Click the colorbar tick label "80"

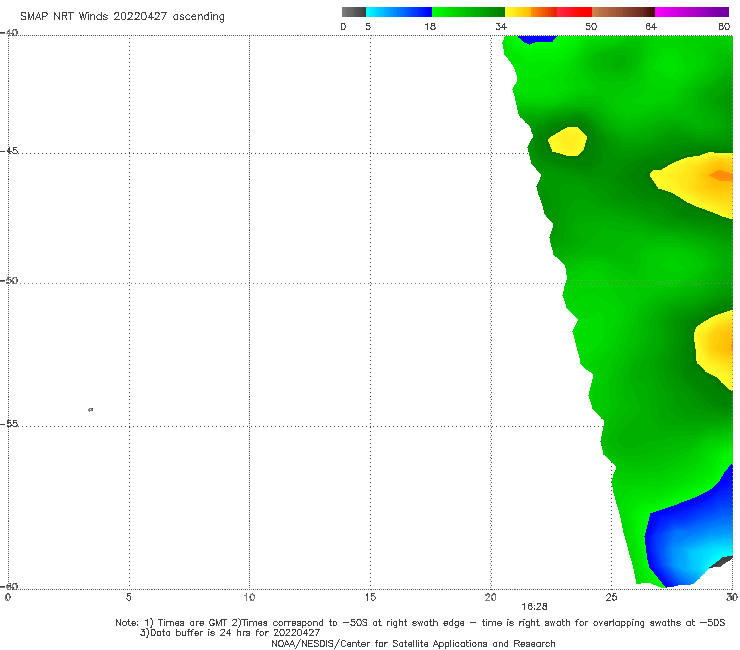point(724,27)
